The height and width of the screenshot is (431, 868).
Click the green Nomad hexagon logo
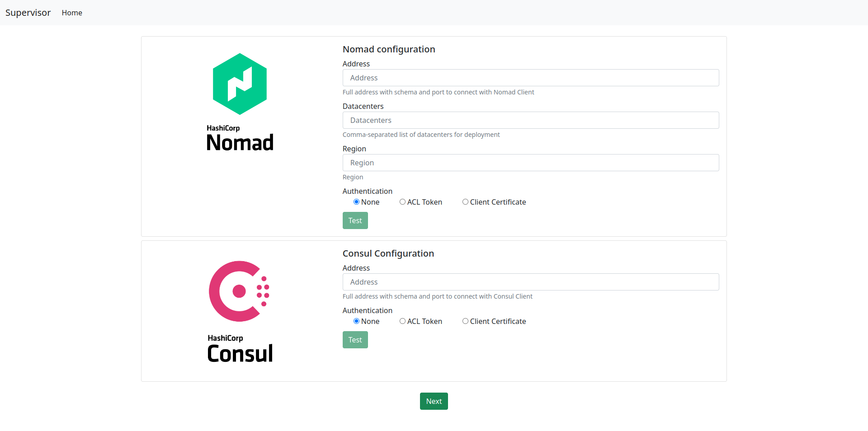tap(240, 84)
